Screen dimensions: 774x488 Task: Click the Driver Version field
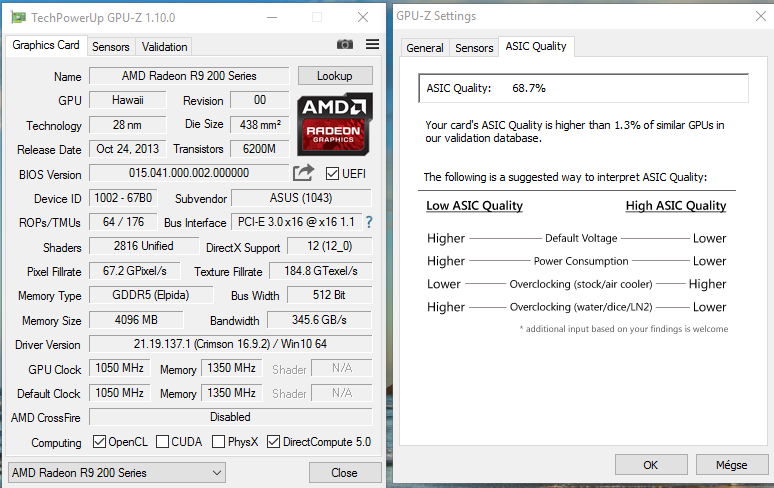231,344
